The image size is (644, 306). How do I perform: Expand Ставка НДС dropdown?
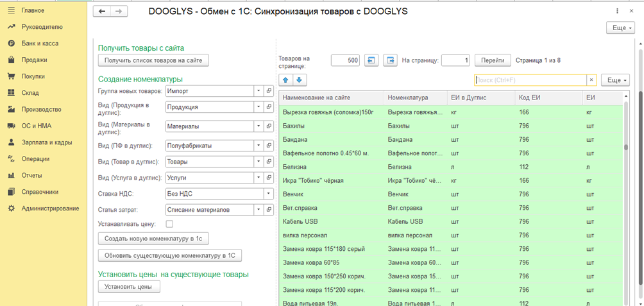click(x=269, y=193)
